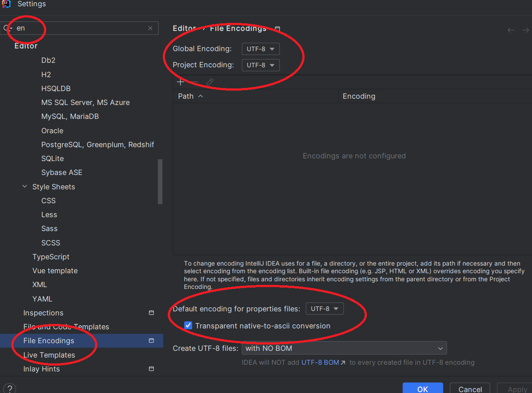This screenshot has height=393, width=532.
Task: Click the project-level icon beside File Encodings heading
Action: [278, 29]
